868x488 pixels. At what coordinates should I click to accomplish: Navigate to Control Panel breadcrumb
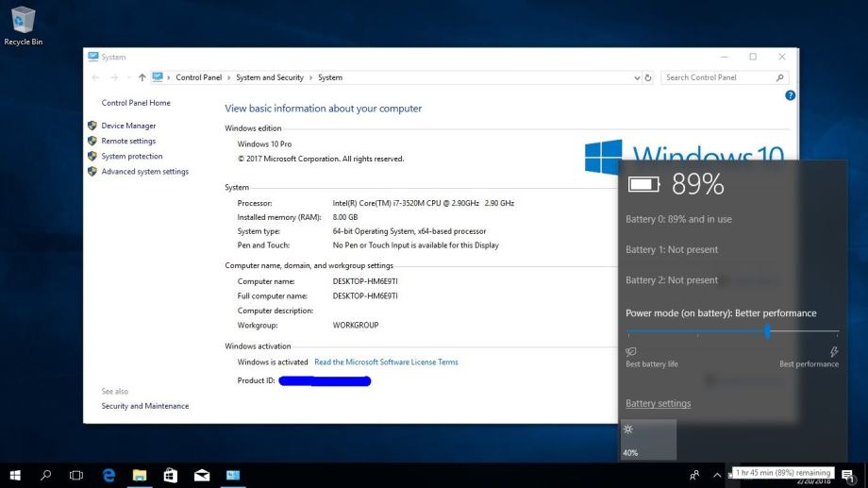pos(199,77)
